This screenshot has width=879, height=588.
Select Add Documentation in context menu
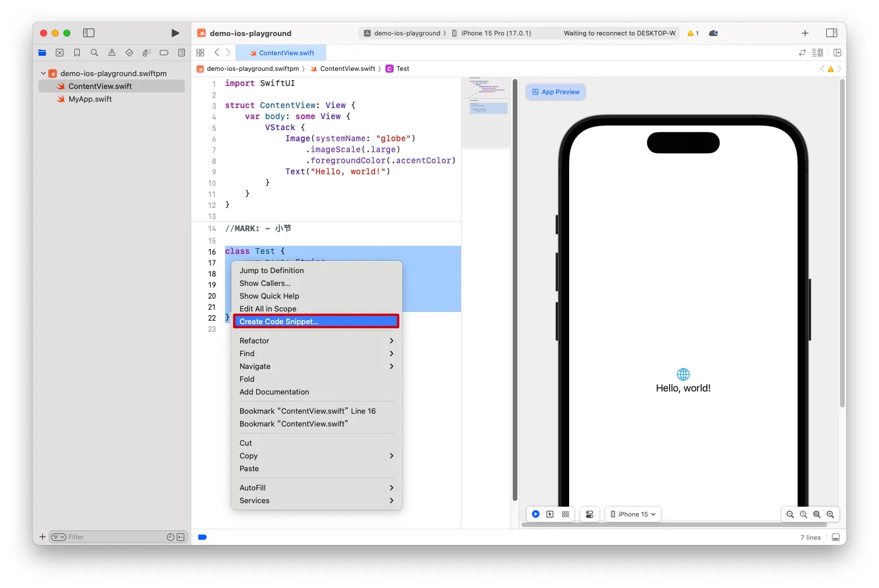pos(274,392)
